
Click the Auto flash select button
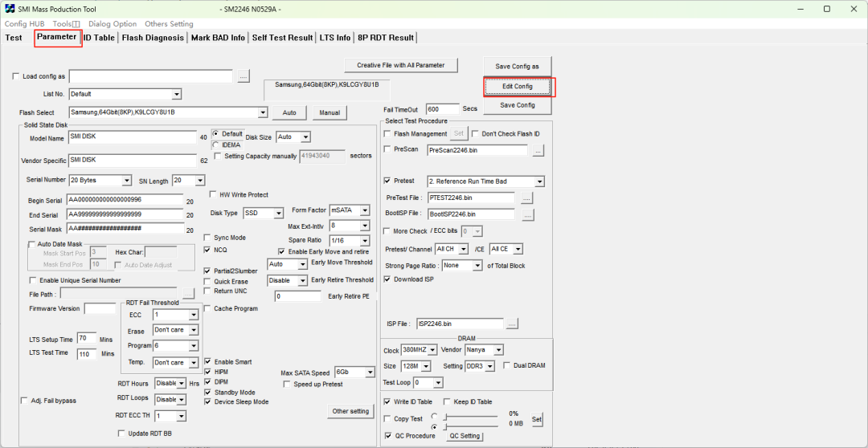point(289,113)
